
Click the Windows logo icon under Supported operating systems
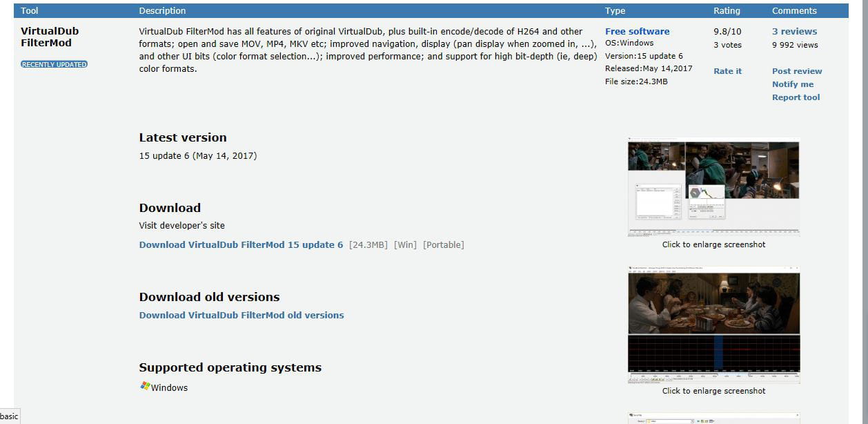point(145,387)
